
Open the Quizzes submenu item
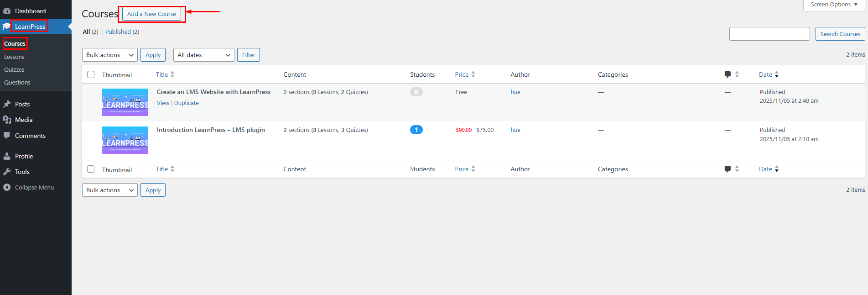14,69
